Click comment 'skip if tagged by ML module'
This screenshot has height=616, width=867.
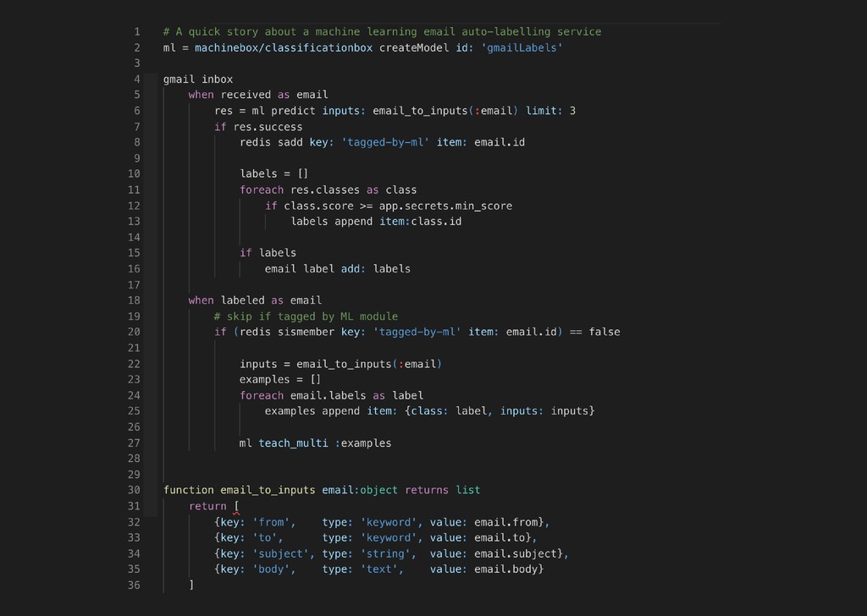click(x=306, y=316)
